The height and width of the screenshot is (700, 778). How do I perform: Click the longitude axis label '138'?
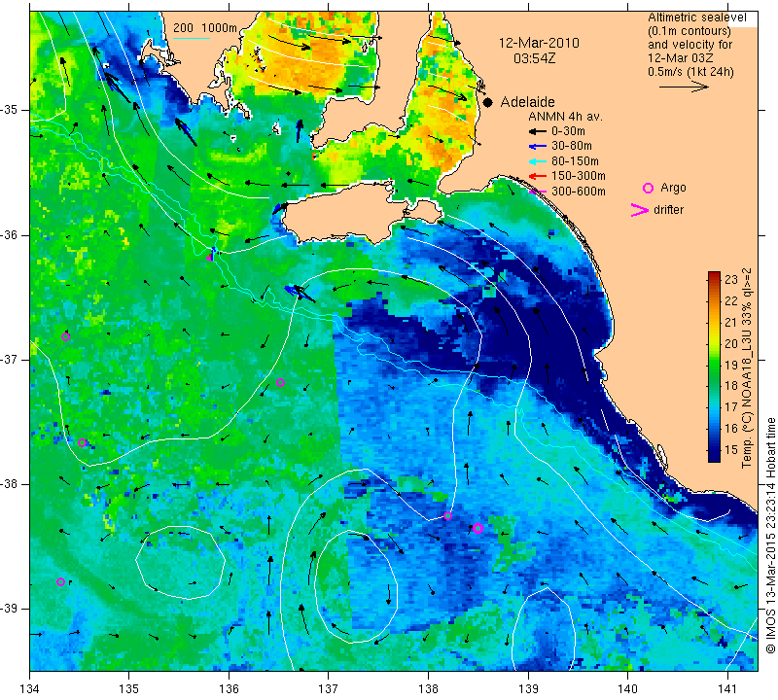(x=428, y=688)
